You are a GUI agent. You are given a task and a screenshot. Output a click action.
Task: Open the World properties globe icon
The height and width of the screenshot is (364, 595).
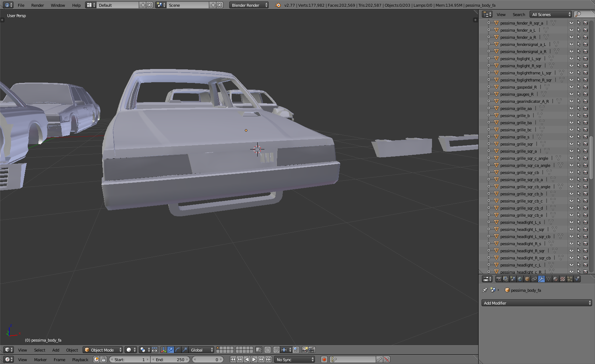point(520,279)
